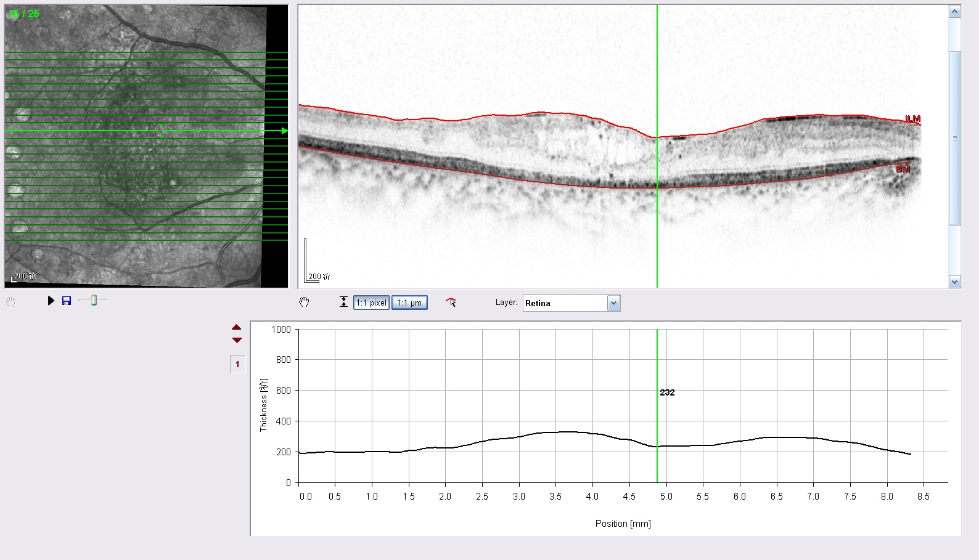
Task: Click the scroll up arrow of OCT view
Action: click(955, 12)
